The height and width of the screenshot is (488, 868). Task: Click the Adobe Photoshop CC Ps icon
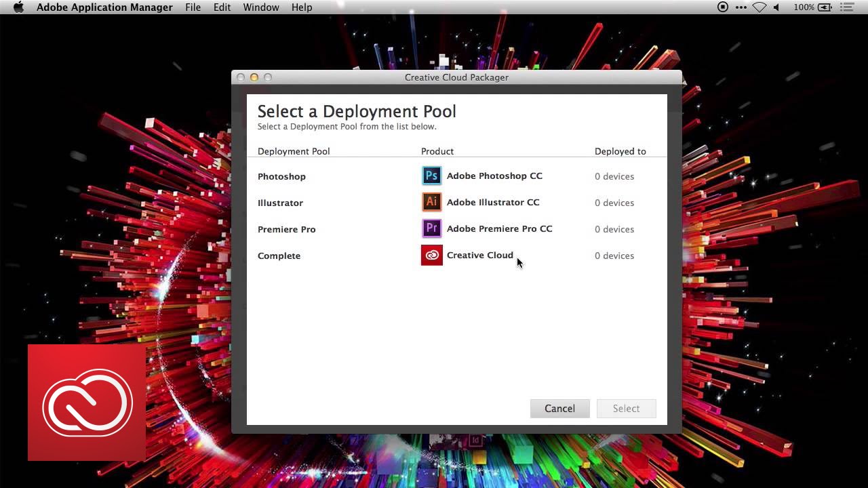point(431,176)
